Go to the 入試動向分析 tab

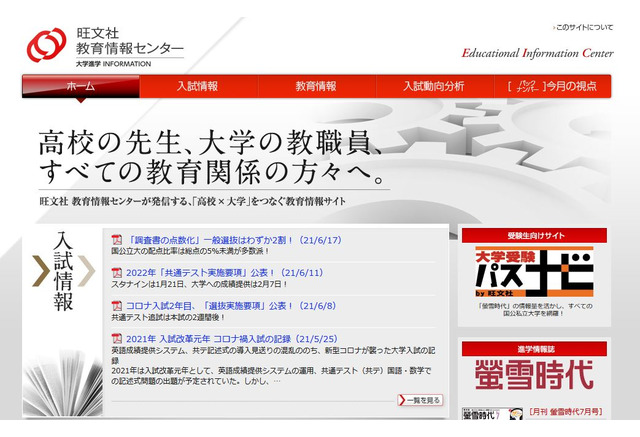(x=433, y=86)
